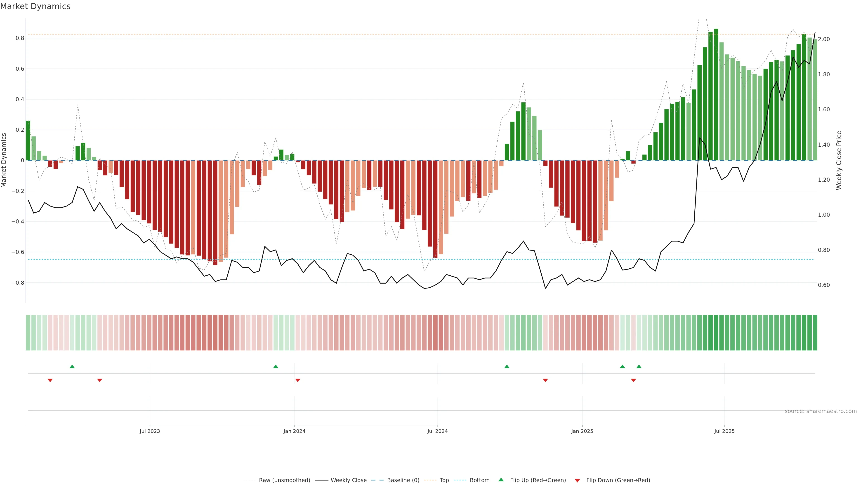The image size is (868, 488).
Task: Click the source: sharemaestro.com text
Action: coord(821,411)
